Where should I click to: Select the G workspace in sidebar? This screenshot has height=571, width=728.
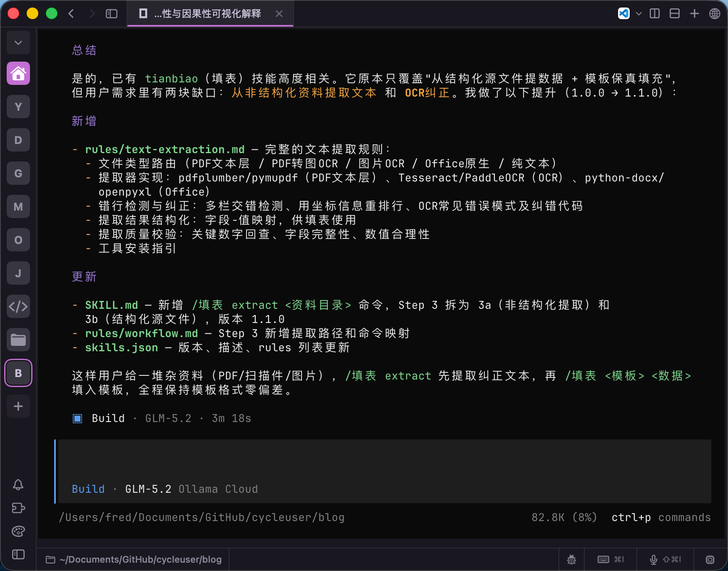tap(18, 174)
